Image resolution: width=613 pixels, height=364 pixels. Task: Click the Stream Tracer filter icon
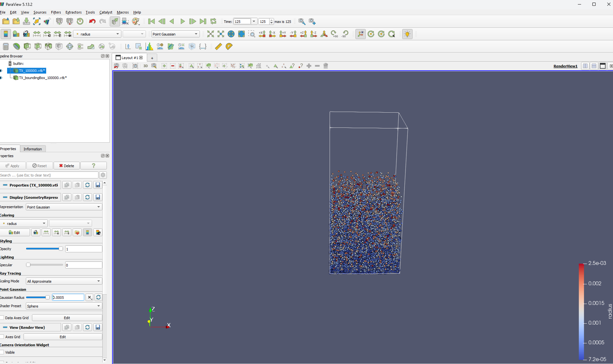click(80, 46)
